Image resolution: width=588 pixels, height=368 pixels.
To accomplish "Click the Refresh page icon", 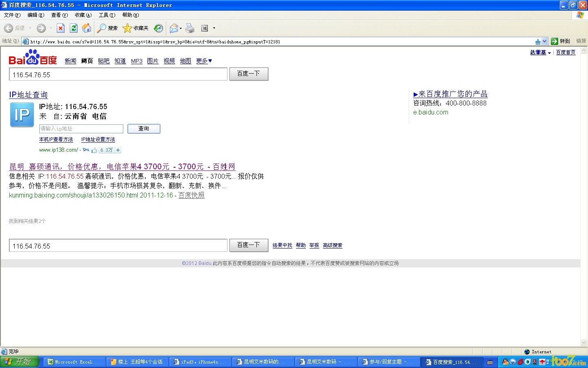I will click(x=73, y=28).
